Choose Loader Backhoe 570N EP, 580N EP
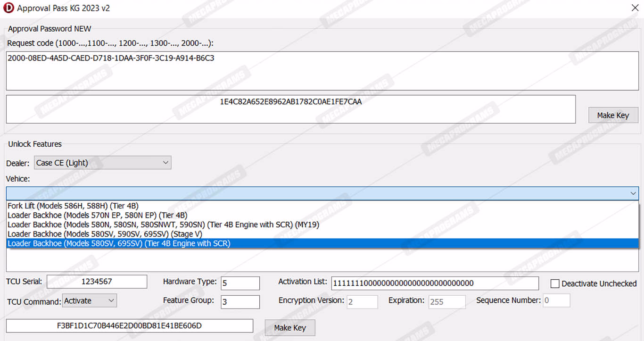The width and height of the screenshot is (644, 341). (x=97, y=215)
